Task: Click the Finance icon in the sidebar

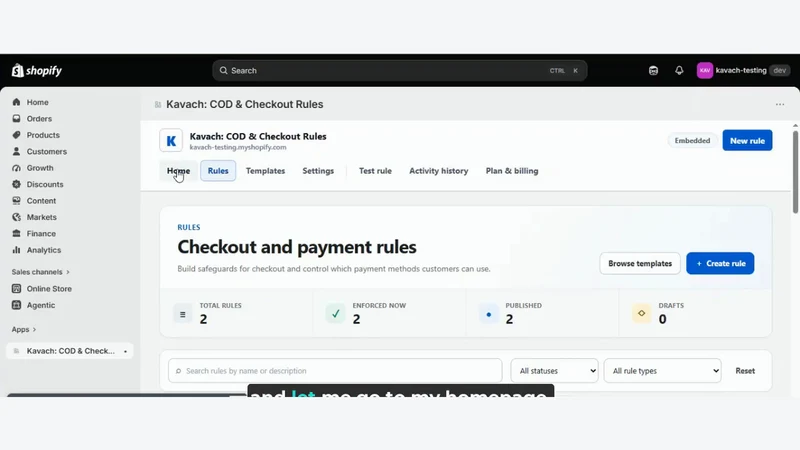Action: 16,233
